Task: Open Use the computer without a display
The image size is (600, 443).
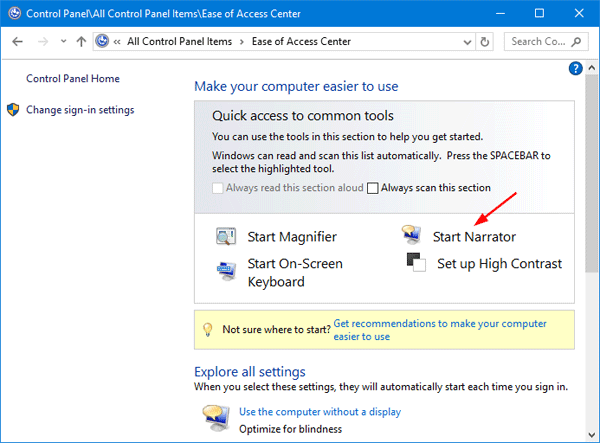Action: [320, 411]
